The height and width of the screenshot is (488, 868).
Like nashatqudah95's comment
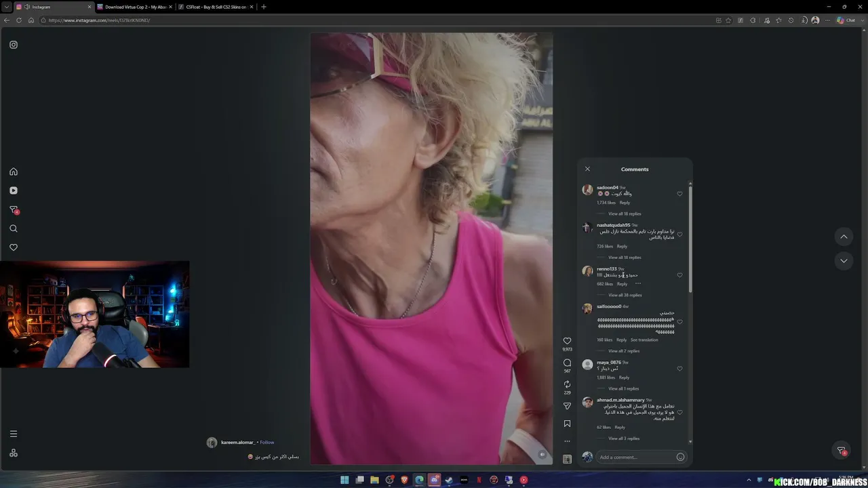[x=679, y=235]
